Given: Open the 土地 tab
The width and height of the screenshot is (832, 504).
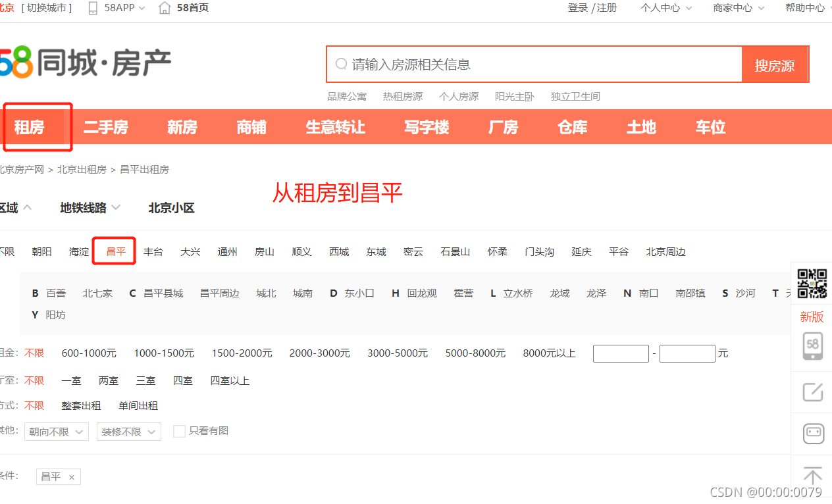Looking at the screenshot, I should (x=642, y=127).
